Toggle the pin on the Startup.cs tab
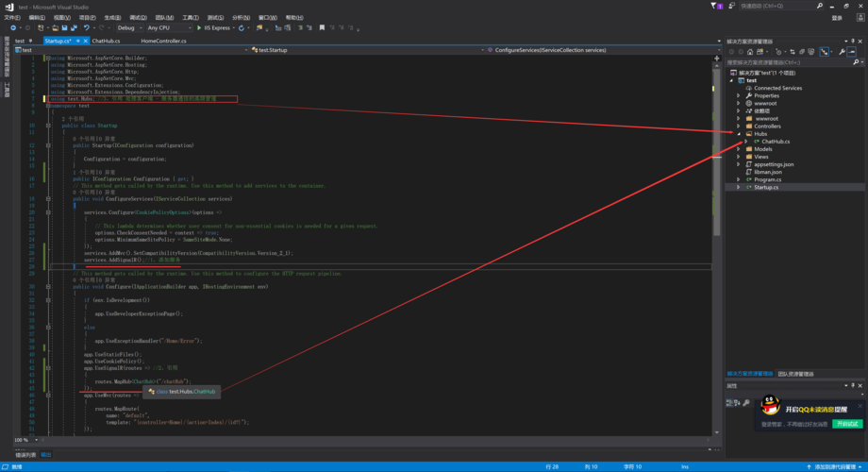 [78, 41]
